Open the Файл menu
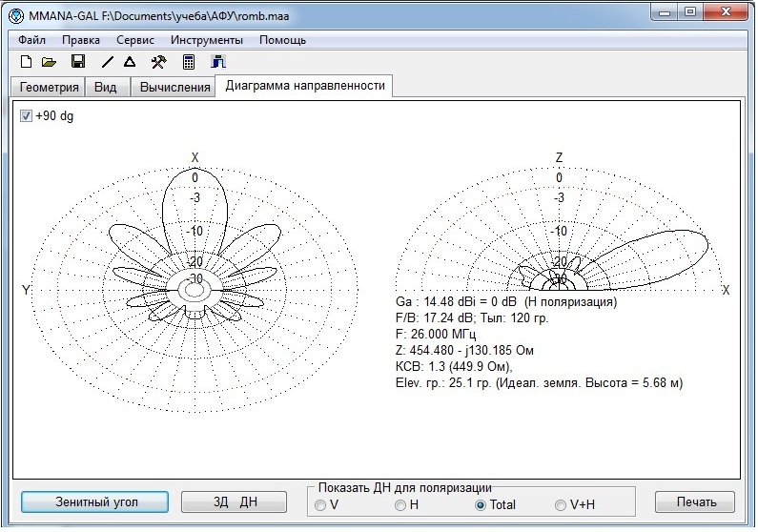This screenshot has width=758, height=532. click(31, 40)
